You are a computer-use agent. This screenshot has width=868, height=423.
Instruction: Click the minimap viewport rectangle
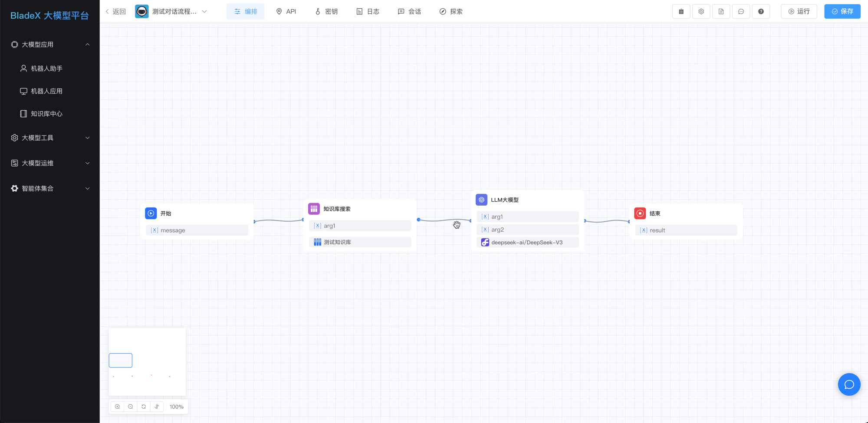pyautogui.click(x=121, y=361)
